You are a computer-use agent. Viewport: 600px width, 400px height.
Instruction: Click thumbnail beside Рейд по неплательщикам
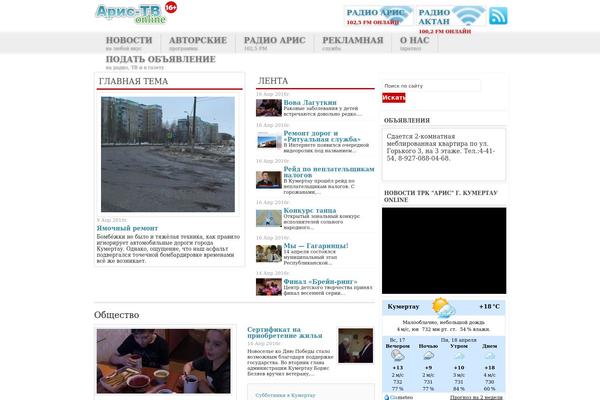tap(269, 180)
